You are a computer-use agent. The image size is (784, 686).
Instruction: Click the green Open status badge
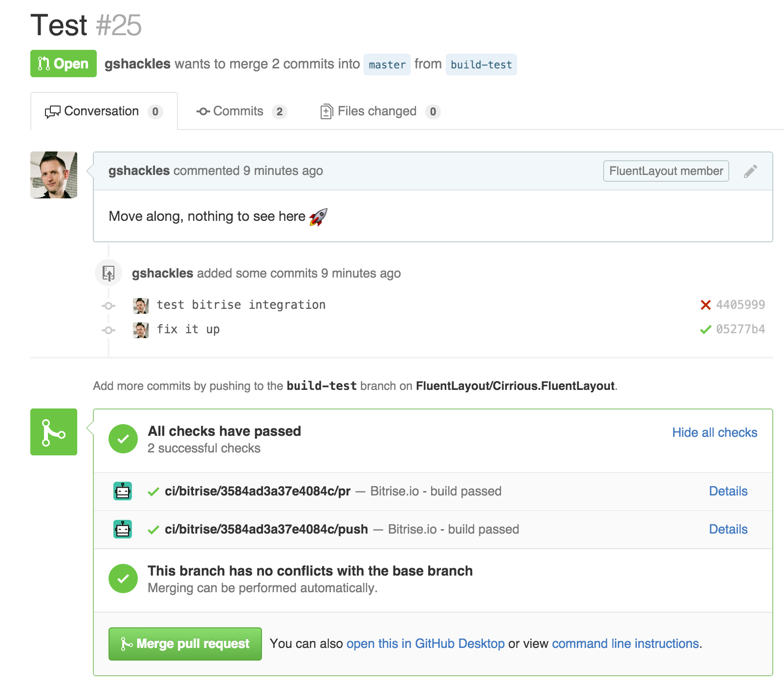pos(64,64)
